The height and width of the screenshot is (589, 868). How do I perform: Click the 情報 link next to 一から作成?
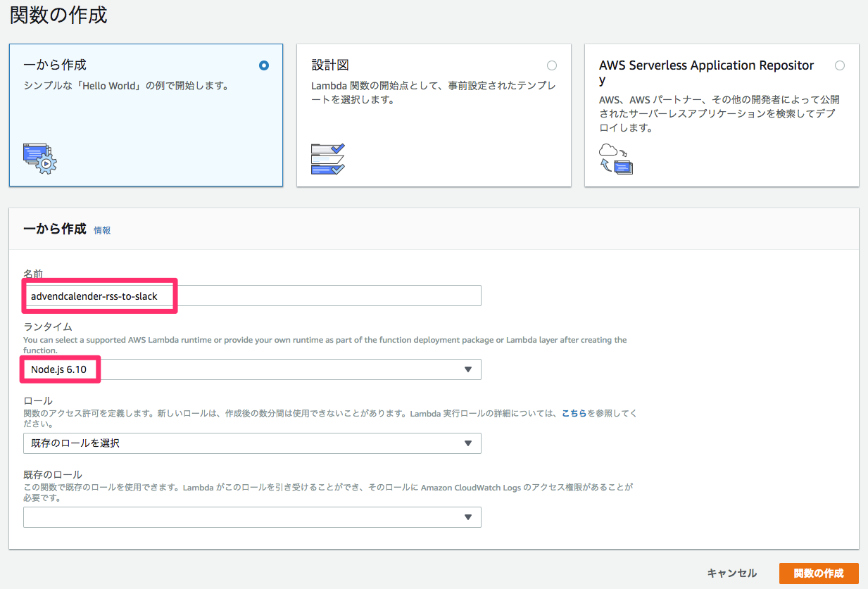click(102, 230)
